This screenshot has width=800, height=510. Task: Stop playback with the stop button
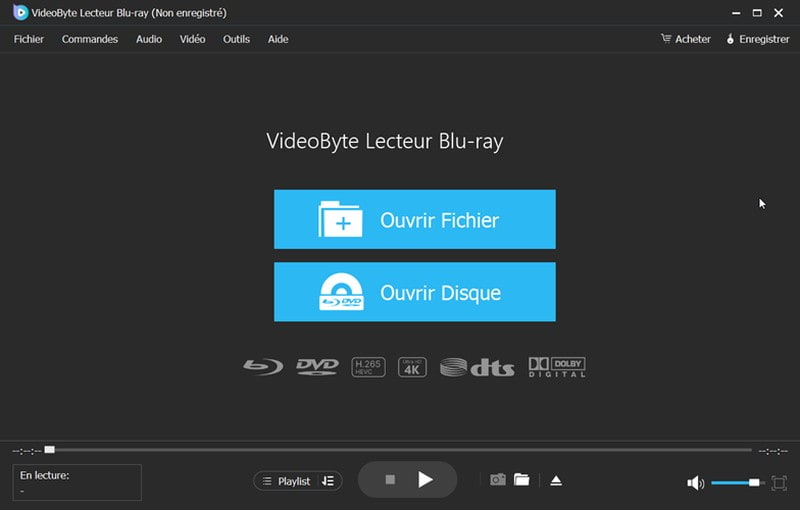(390, 479)
